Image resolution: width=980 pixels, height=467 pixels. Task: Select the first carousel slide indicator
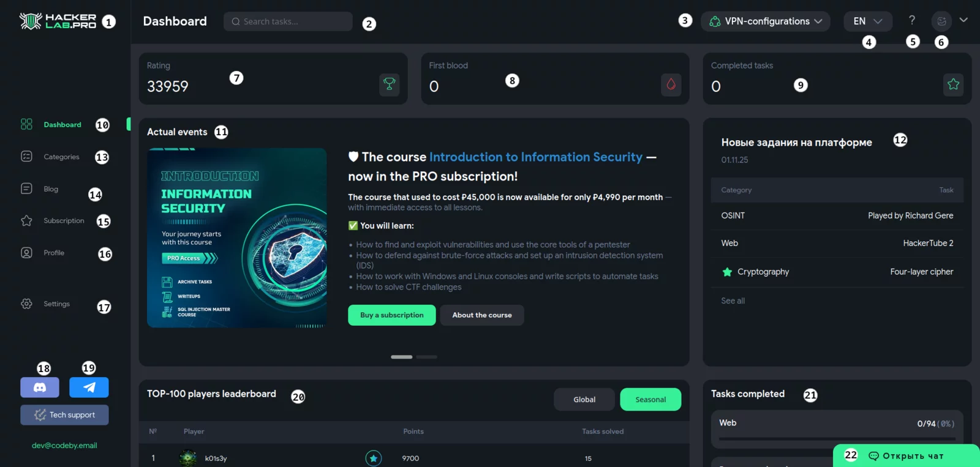[402, 357]
